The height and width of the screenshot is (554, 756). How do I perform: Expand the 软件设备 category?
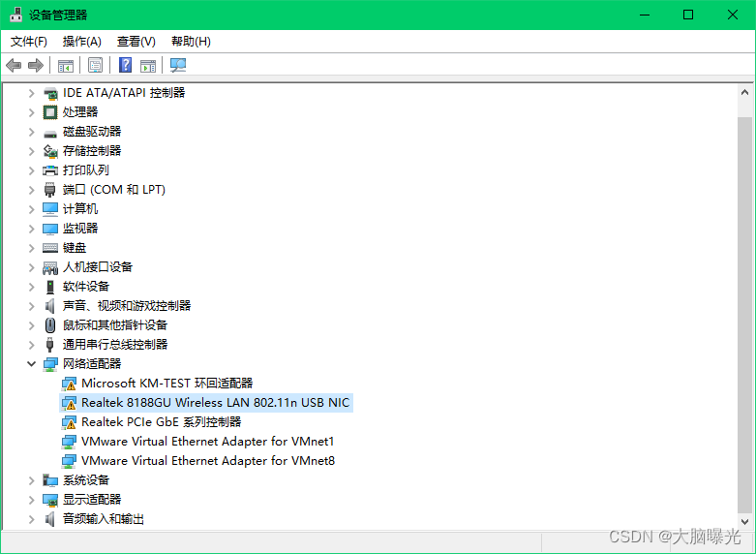pos(31,287)
